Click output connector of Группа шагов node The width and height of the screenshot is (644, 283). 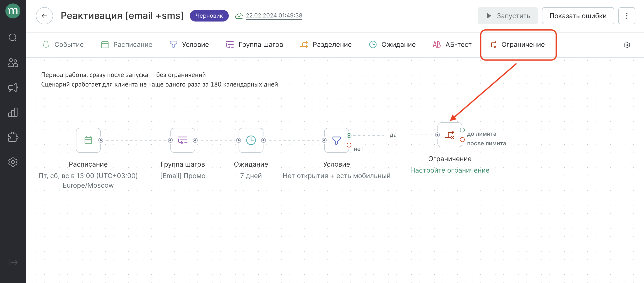[x=195, y=140]
